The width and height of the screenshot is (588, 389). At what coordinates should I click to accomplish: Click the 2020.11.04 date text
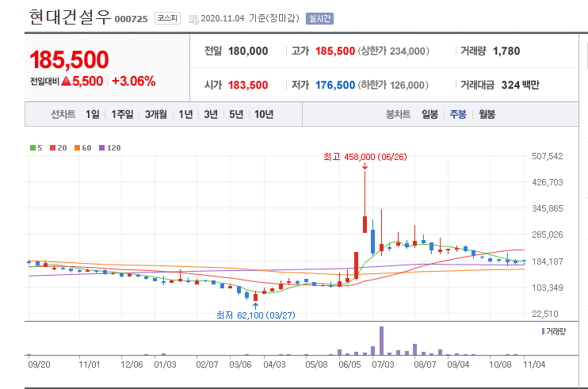tap(223, 18)
